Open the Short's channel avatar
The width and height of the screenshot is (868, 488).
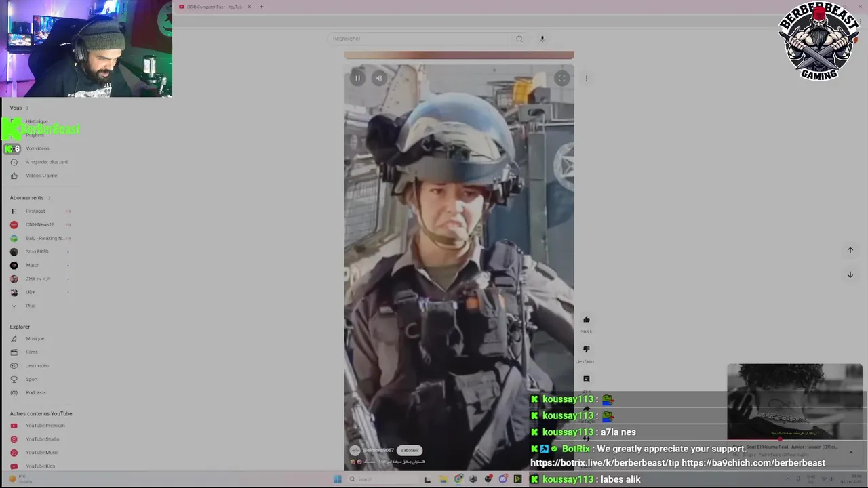(x=355, y=450)
